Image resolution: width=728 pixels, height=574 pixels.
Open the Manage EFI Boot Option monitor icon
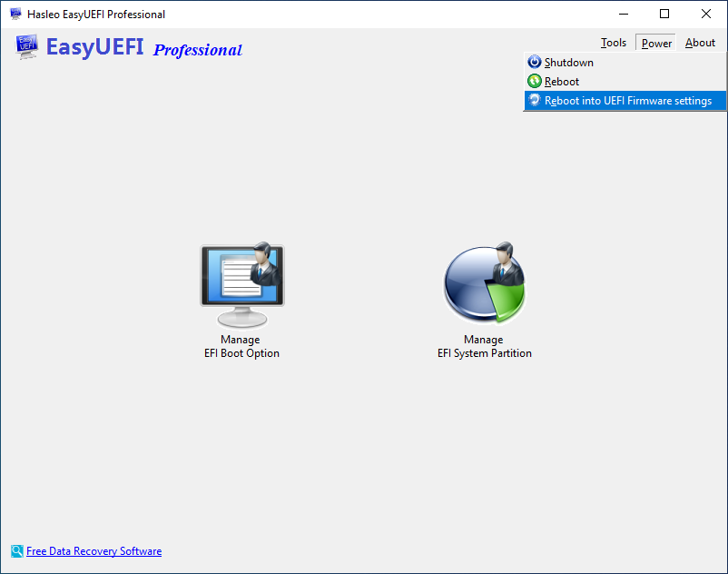[x=242, y=284]
